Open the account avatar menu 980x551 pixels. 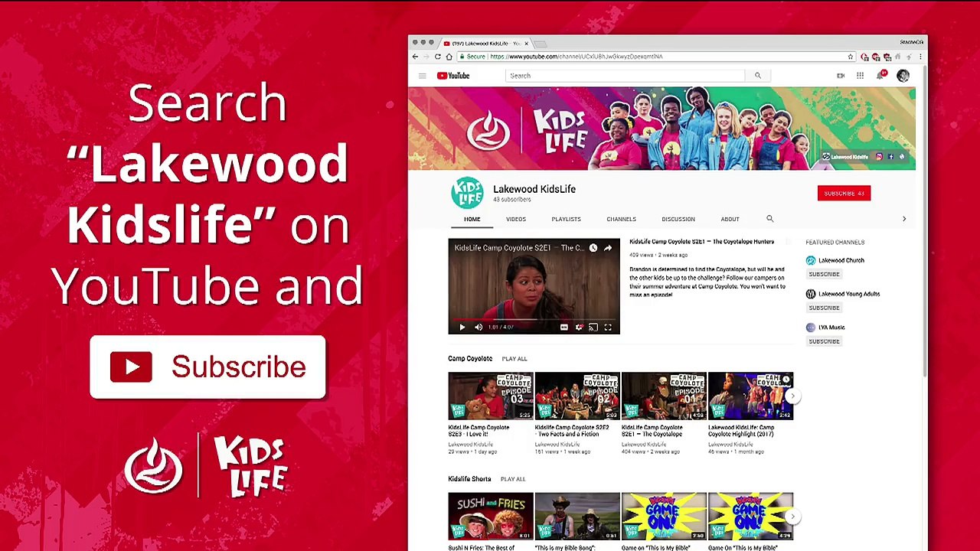point(903,76)
